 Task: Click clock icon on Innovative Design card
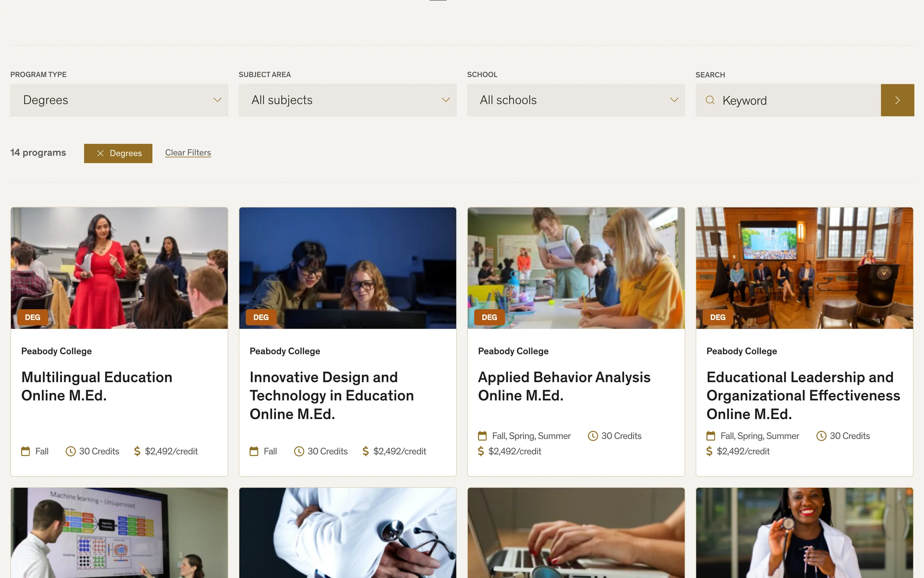299,451
